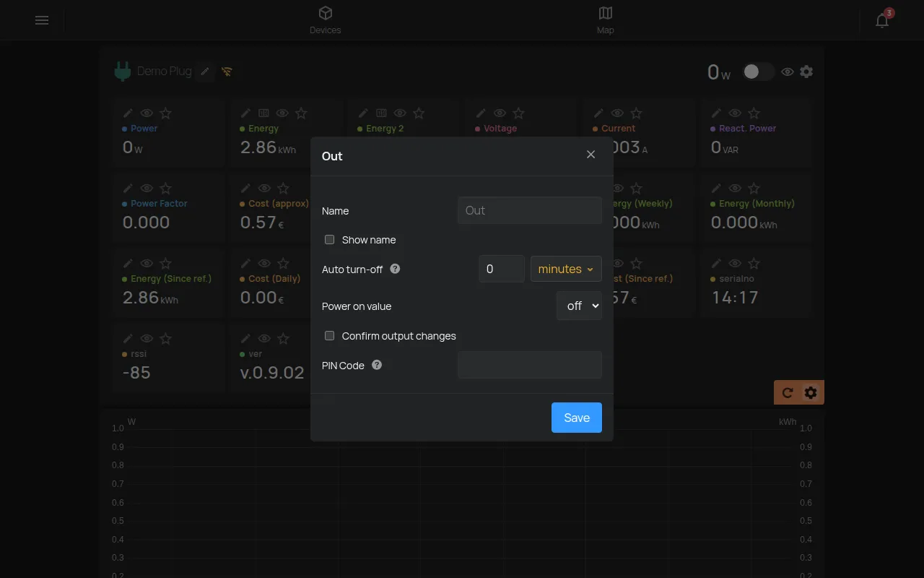
Task: Toggle the Demo Plug power switch
Action: tap(758, 72)
